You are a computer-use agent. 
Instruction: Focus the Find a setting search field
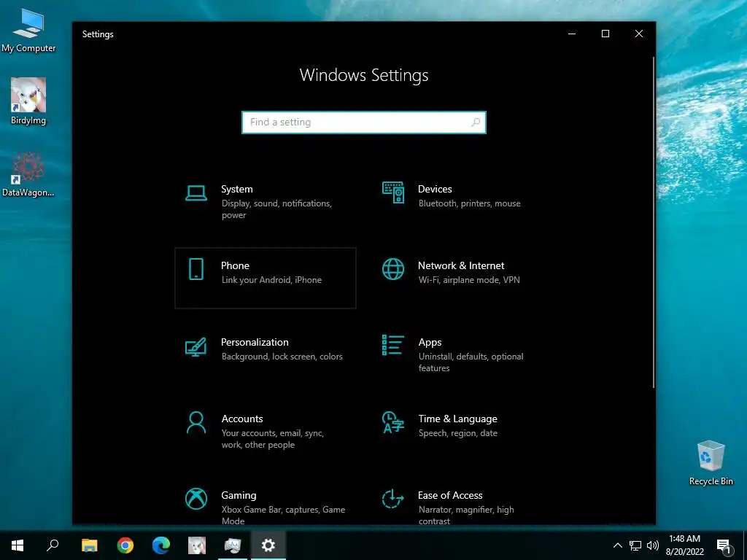pos(364,122)
